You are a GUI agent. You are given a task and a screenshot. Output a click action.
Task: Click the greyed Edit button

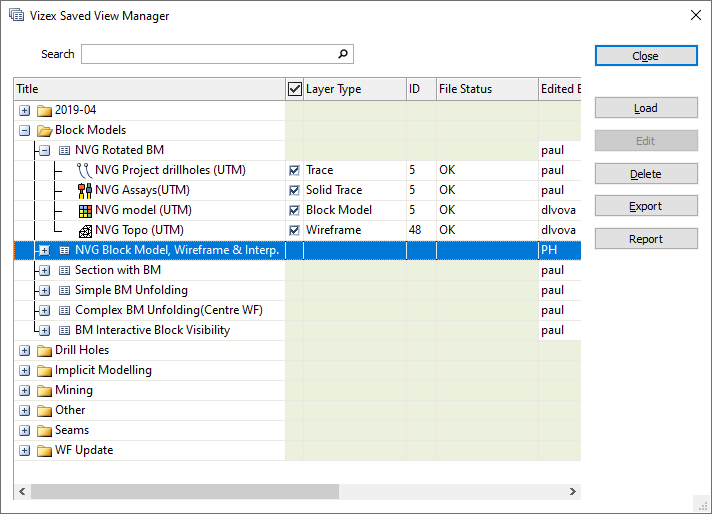646,141
